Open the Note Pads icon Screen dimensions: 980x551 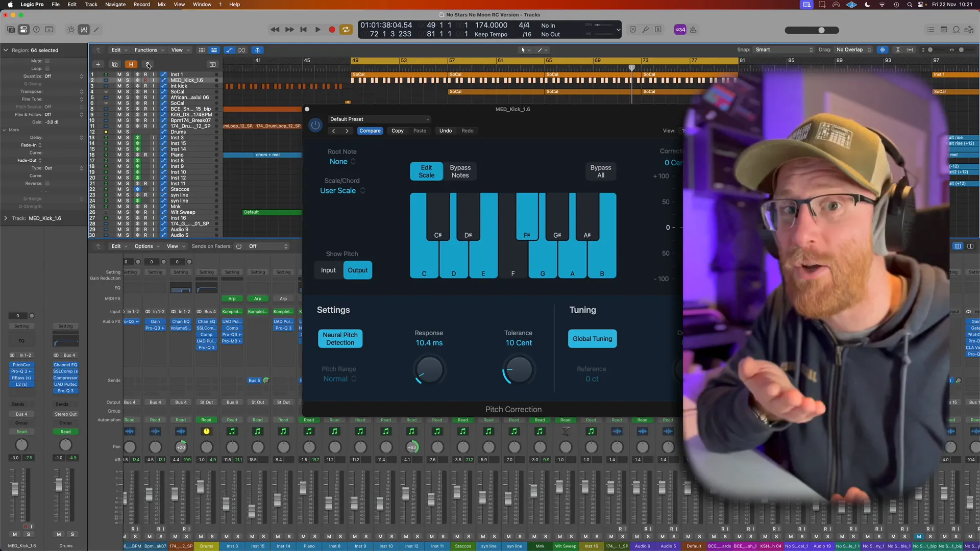pyautogui.click(x=943, y=30)
